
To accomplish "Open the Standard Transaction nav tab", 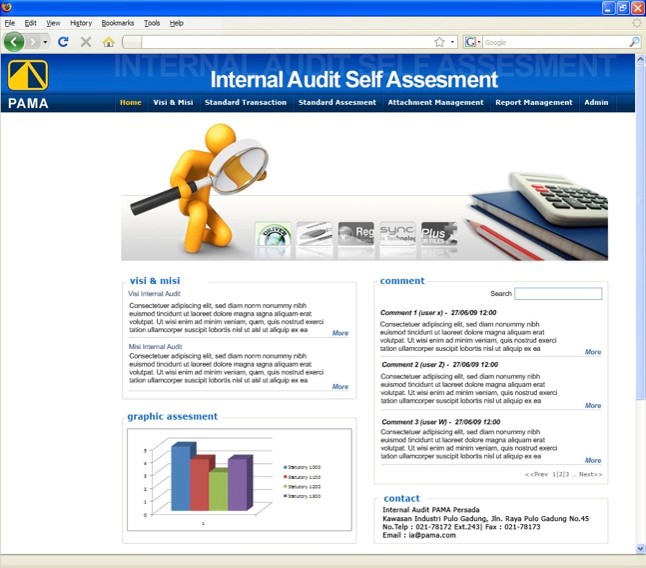I will (245, 102).
